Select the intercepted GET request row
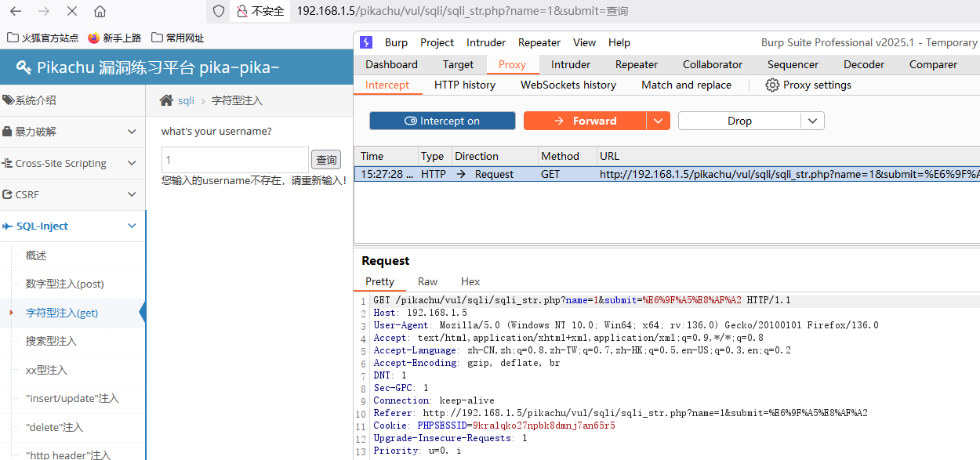This screenshot has width=980, height=460. [667, 174]
